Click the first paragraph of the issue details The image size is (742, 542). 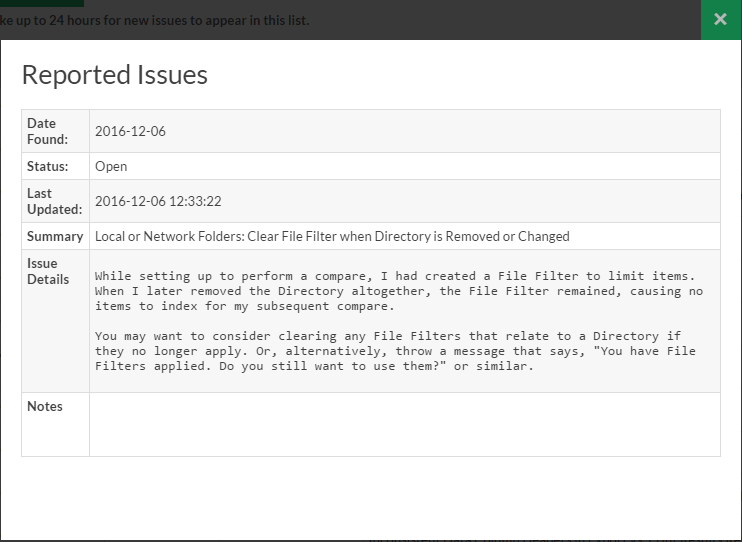click(399, 291)
